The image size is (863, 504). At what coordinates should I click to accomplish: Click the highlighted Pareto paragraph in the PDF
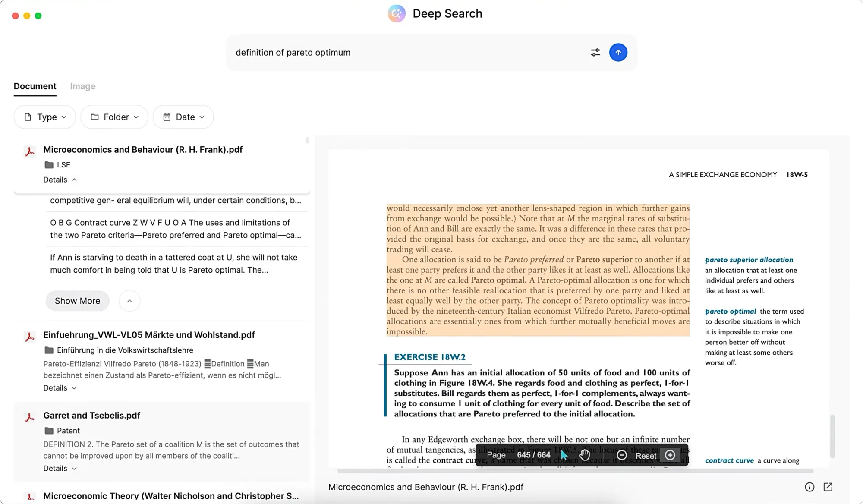pos(538,270)
